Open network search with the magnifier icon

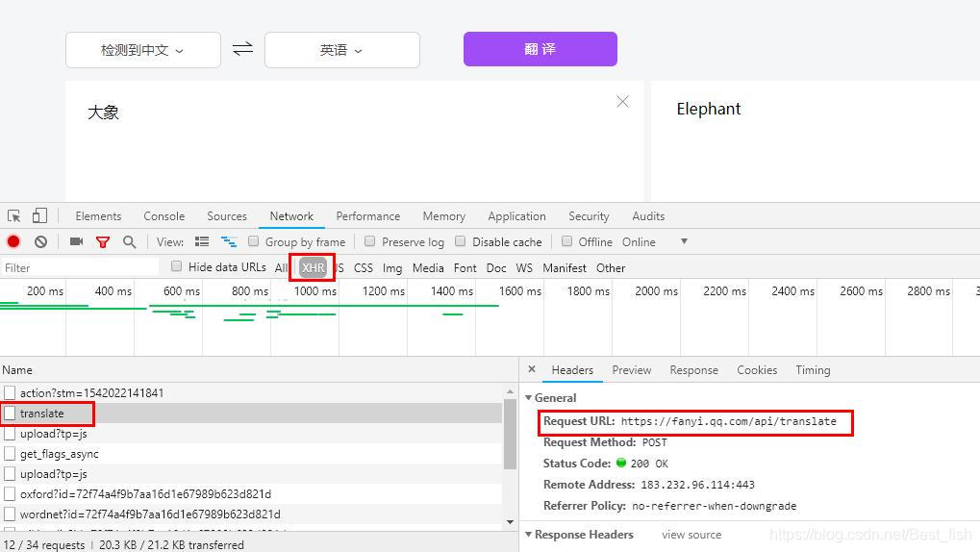click(130, 242)
